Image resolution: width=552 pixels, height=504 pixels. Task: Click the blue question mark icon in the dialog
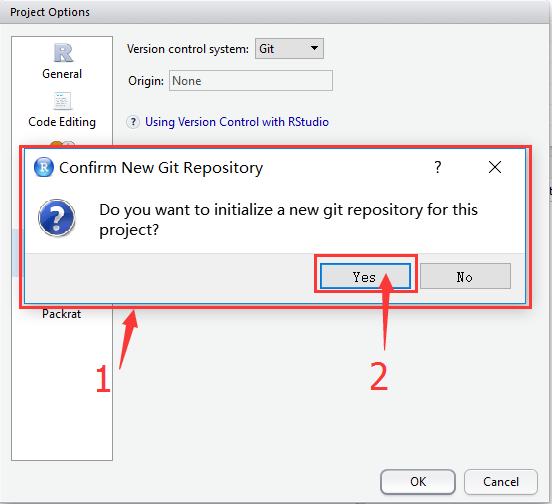point(57,218)
